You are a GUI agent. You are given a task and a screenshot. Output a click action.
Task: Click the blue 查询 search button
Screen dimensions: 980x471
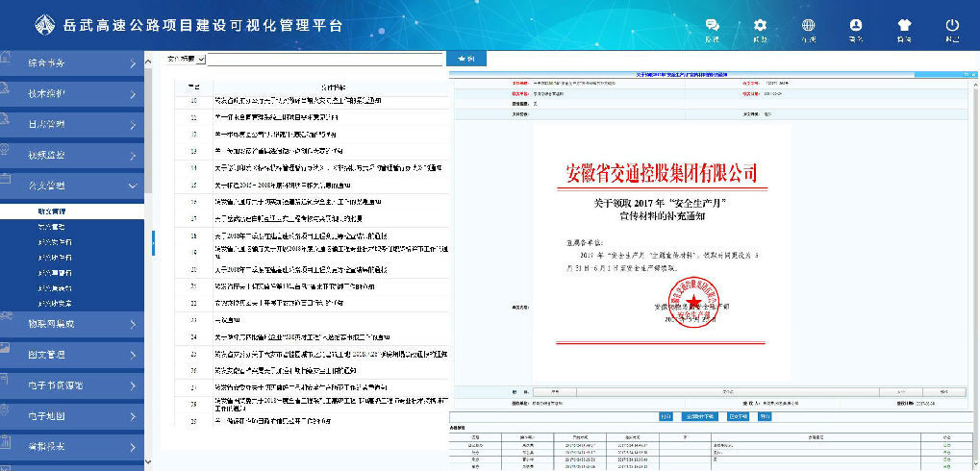click(x=466, y=59)
